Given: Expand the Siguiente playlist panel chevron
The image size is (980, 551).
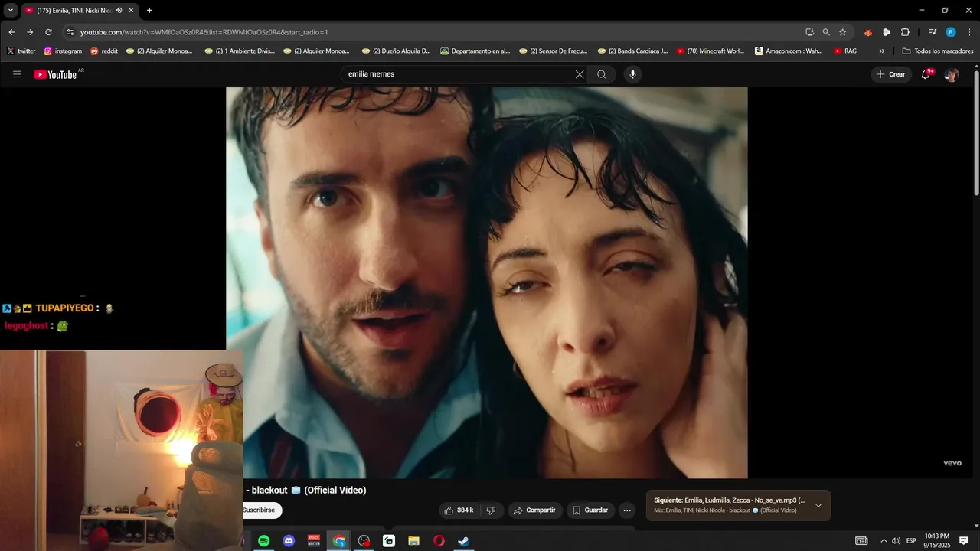Looking at the screenshot, I should (x=818, y=505).
